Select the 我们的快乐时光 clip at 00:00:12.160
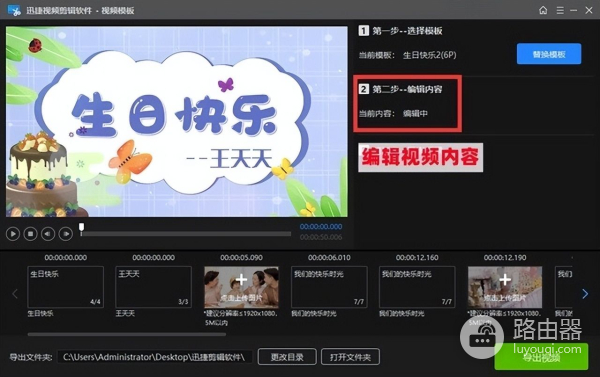 pyautogui.click(x=417, y=287)
